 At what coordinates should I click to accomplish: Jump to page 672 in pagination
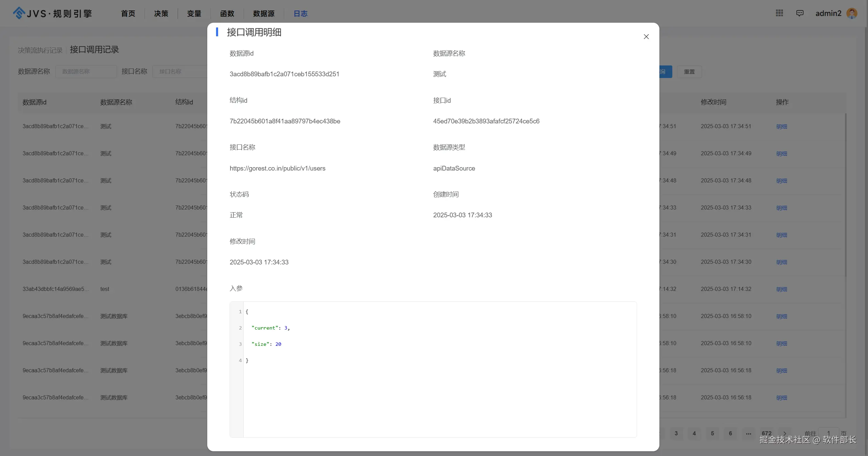766,433
